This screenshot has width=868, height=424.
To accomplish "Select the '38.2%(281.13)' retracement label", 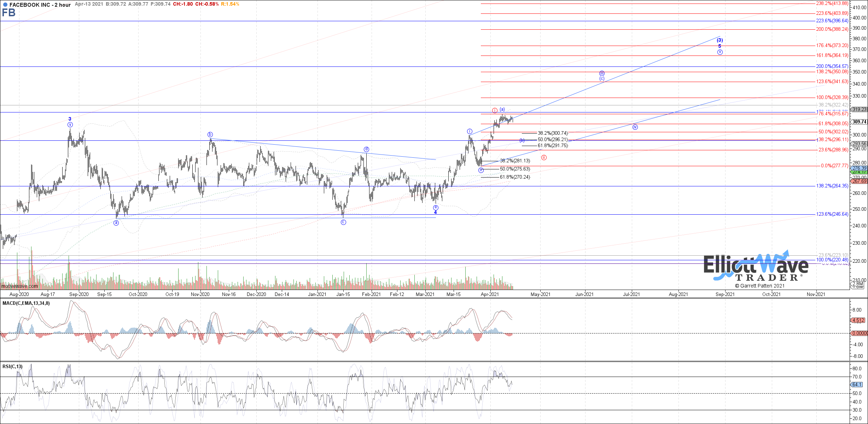I will pos(515,161).
